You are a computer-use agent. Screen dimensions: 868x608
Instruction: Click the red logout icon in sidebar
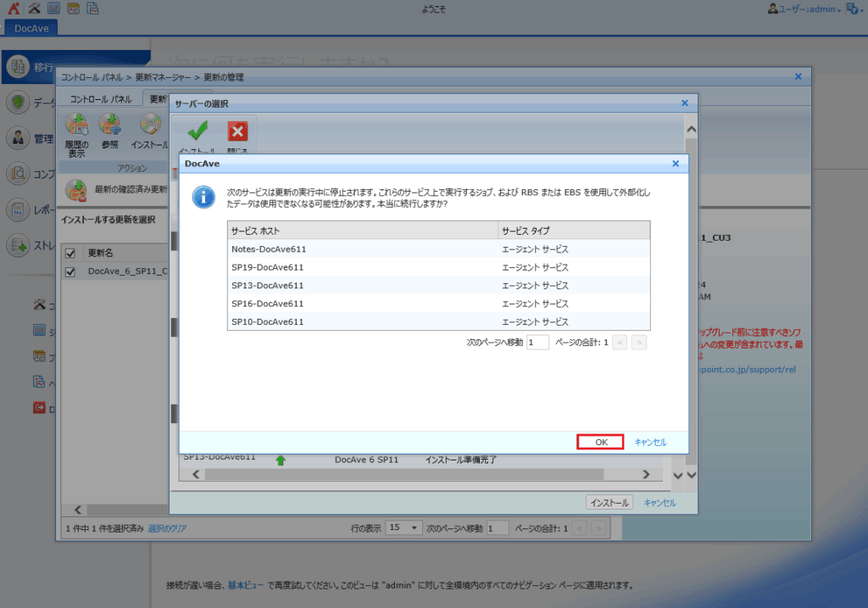tap(39, 408)
